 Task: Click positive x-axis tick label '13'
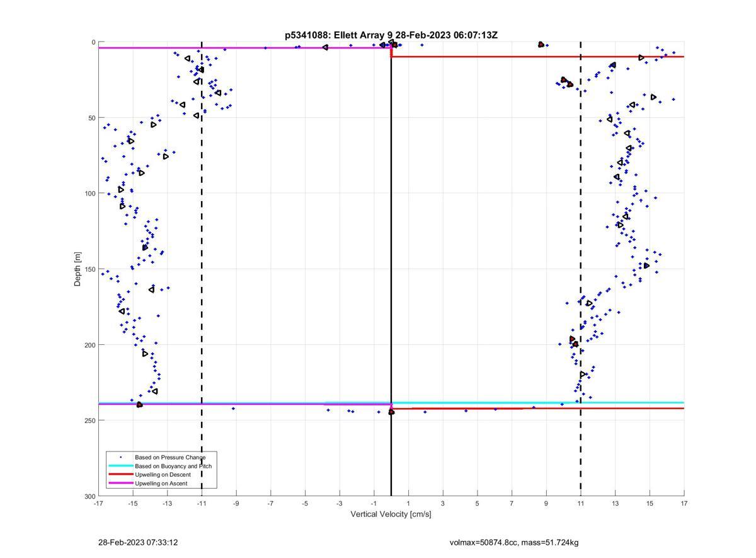point(615,503)
